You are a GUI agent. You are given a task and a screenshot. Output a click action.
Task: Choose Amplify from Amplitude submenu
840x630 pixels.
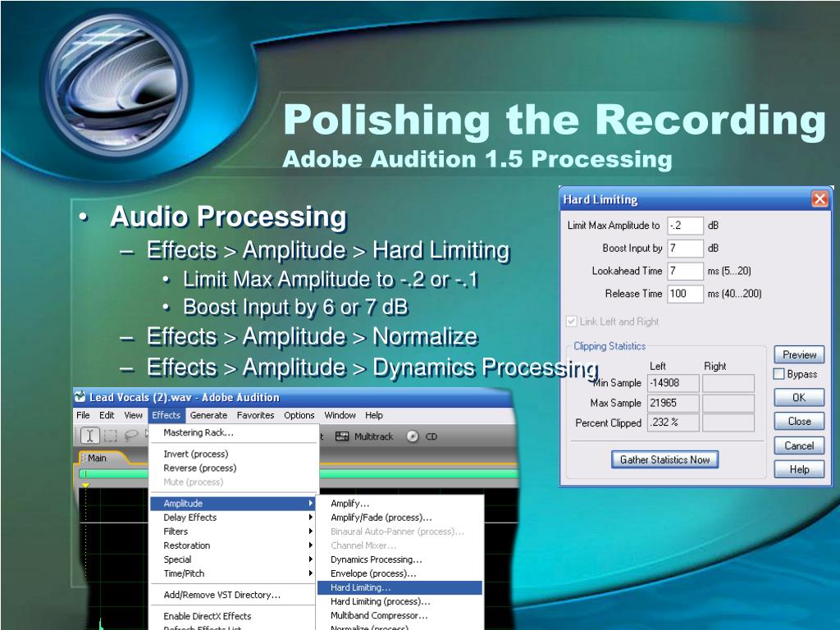coord(399,503)
